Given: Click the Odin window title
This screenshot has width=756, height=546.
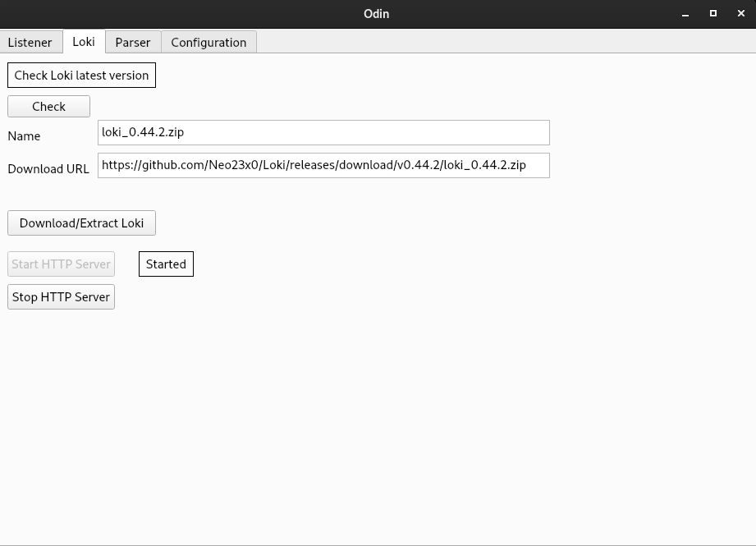Looking at the screenshot, I should (377, 13).
